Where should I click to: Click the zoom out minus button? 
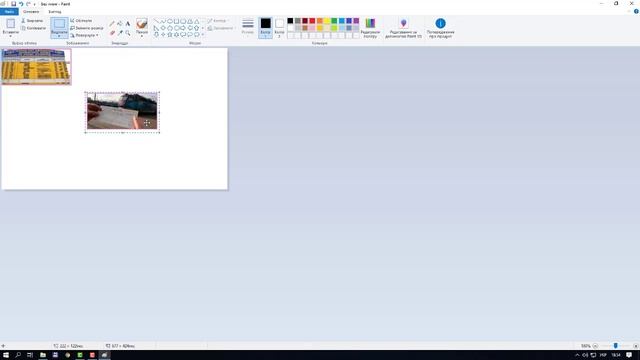coord(595,346)
